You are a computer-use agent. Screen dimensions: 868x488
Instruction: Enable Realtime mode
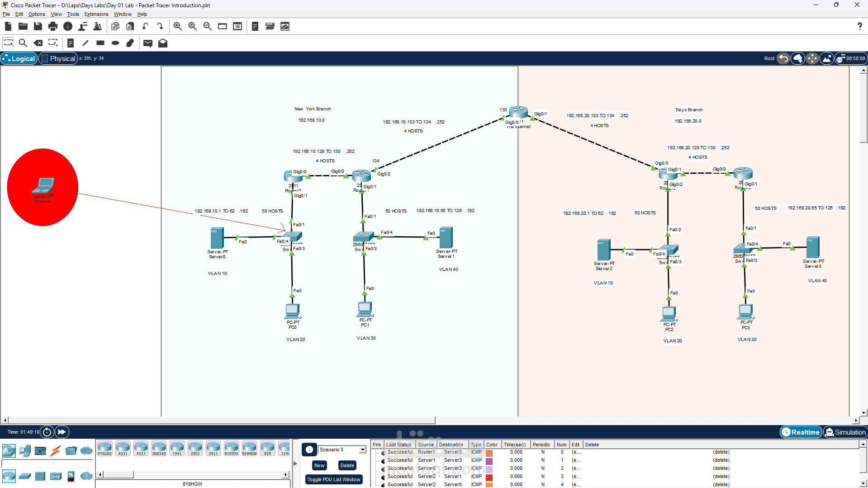pos(801,432)
